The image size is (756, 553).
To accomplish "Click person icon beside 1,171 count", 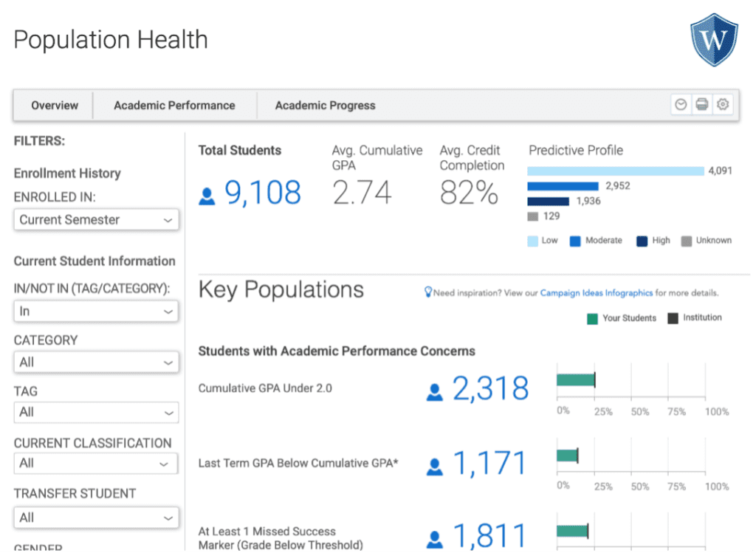I will pyautogui.click(x=434, y=467).
